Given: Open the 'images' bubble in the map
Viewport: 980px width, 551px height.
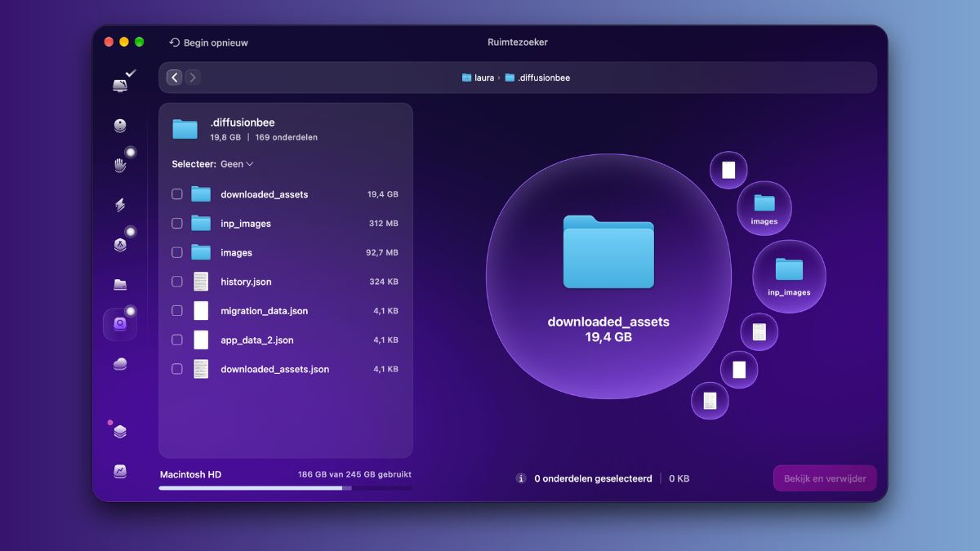Looking at the screenshot, I should tap(764, 208).
